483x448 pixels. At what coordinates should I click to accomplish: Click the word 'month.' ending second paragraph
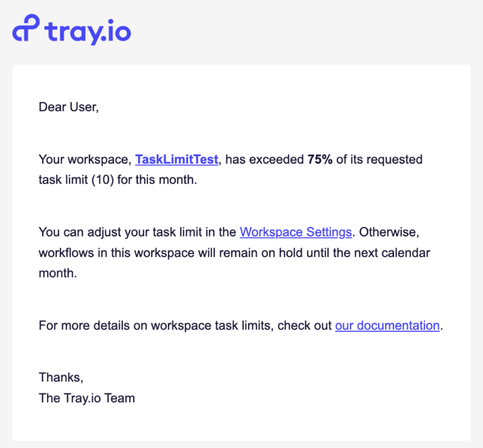coord(58,273)
